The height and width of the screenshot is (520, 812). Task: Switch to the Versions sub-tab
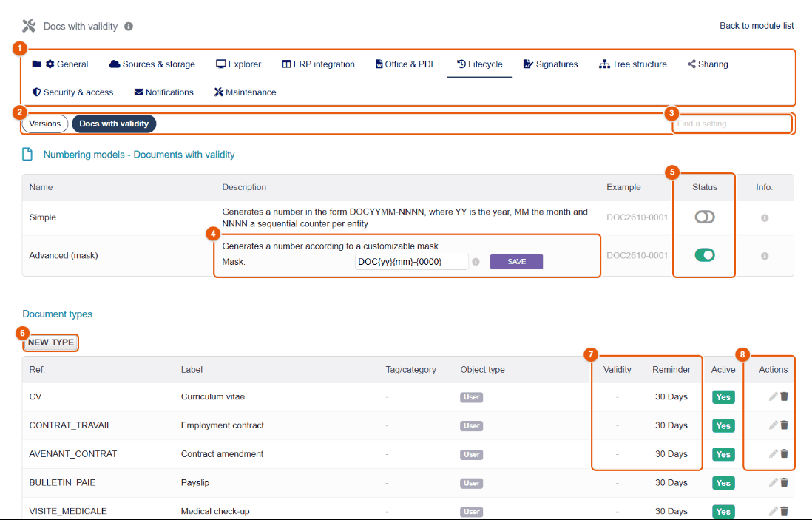[45, 124]
